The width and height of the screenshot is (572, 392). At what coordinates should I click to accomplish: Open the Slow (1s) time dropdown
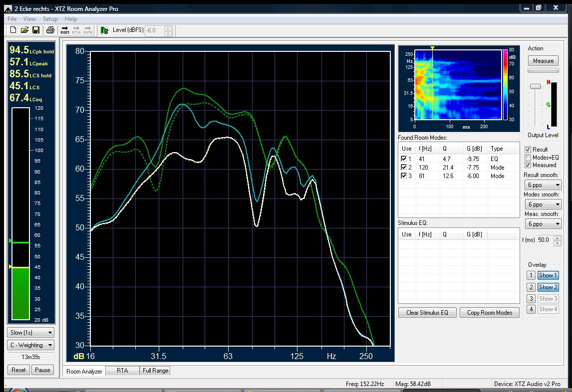(x=30, y=333)
